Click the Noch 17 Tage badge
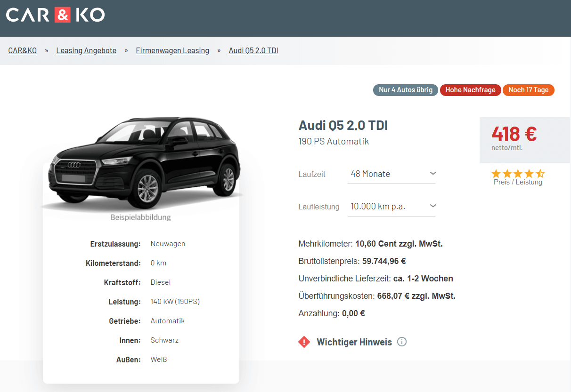This screenshot has height=392, width=571. point(529,90)
